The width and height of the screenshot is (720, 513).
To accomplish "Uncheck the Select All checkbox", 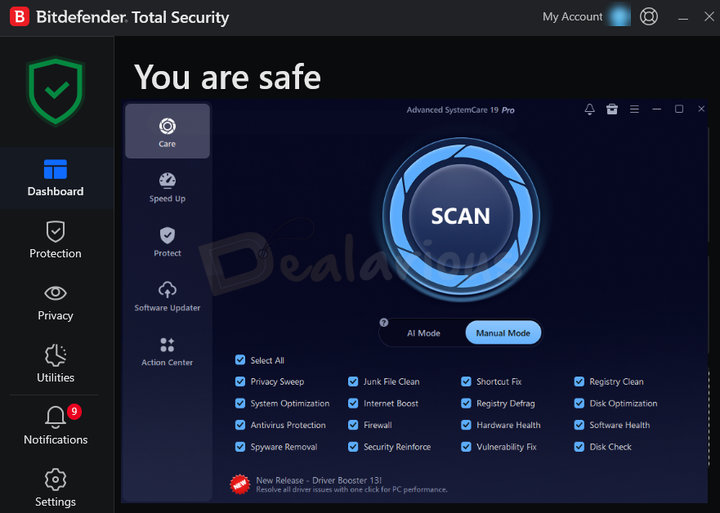I will (240, 360).
